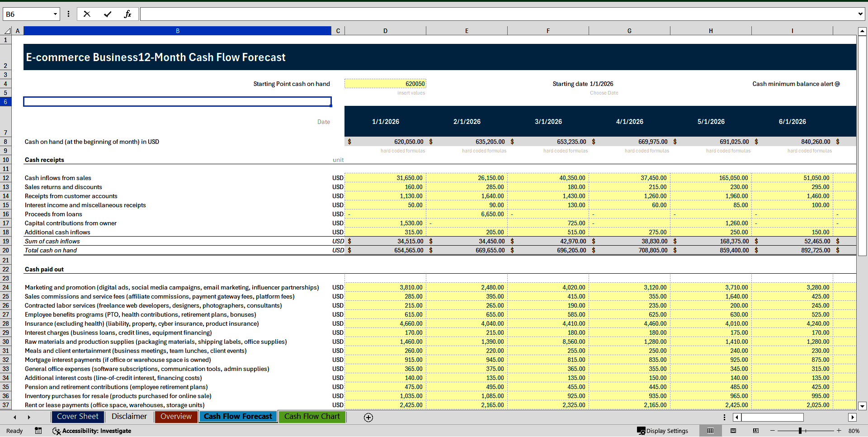868x437 pixels.
Task: Click the Accessibility: Investigate status indicator
Action: [x=92, y=431]
